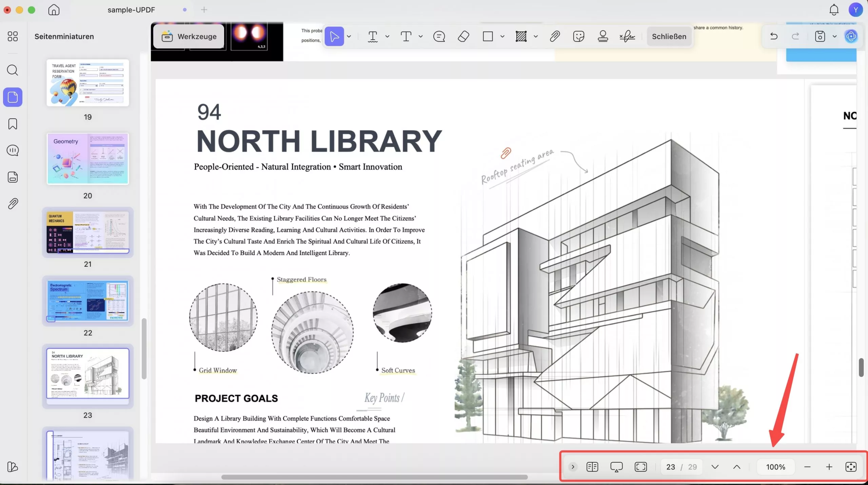Open the comments panel icon
This screenshot has width=868, height=485.
tap(13, 150)
